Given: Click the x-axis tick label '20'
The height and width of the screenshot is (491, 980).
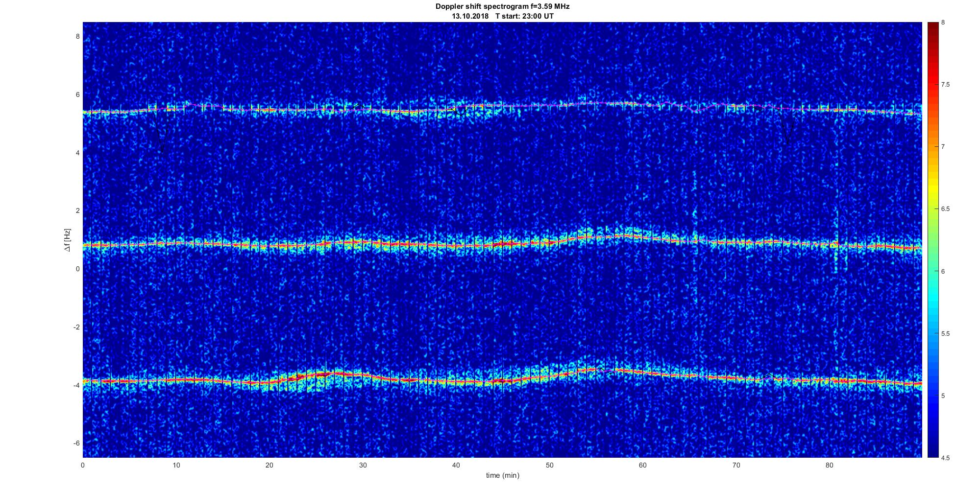Looking at the screenshot, I should (x=269, y=465).
